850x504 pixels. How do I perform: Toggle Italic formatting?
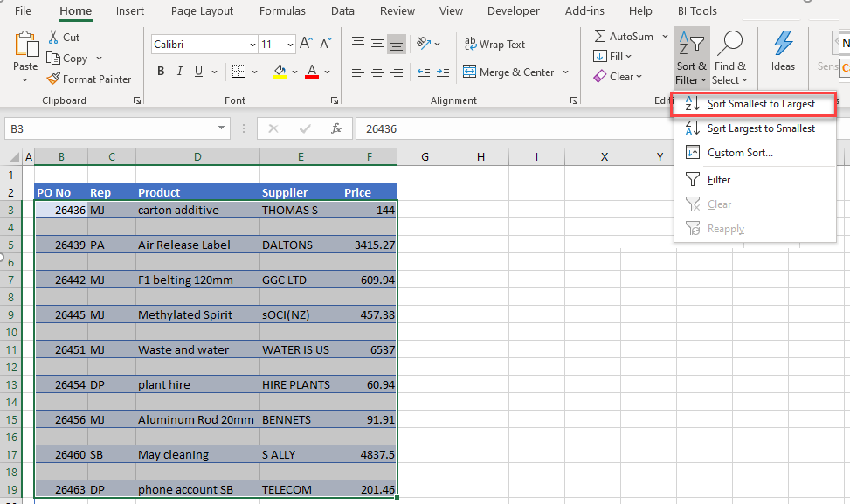180,72
